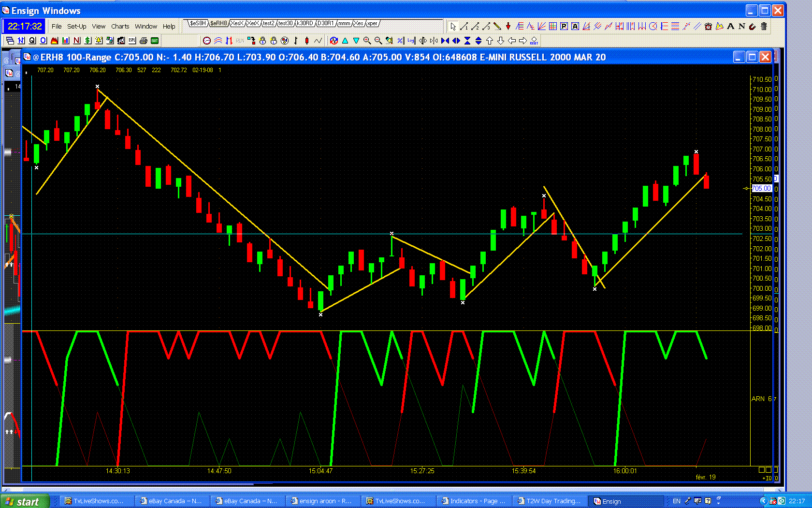Click the RESET chart icon
Viewport: 812px width, 508px height.
click(534, 41)
